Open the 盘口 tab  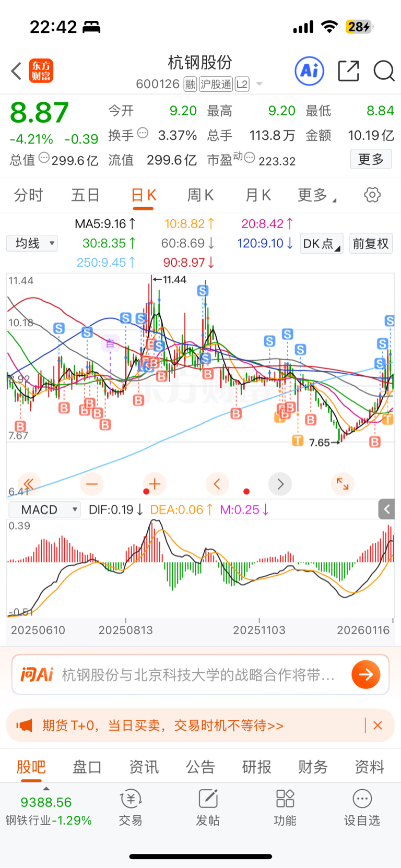pos(87,767)
